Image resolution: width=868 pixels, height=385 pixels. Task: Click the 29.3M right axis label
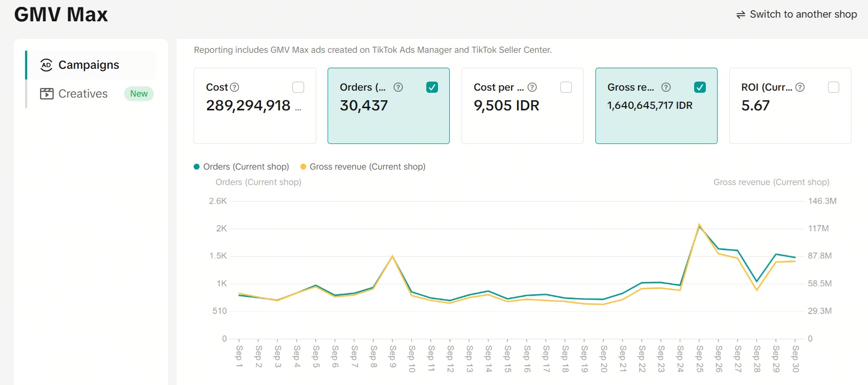pos(820,311)
